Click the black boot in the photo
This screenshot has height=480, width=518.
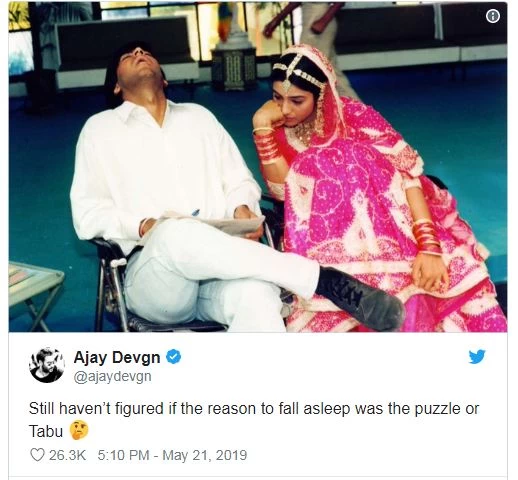click(362, 297)
